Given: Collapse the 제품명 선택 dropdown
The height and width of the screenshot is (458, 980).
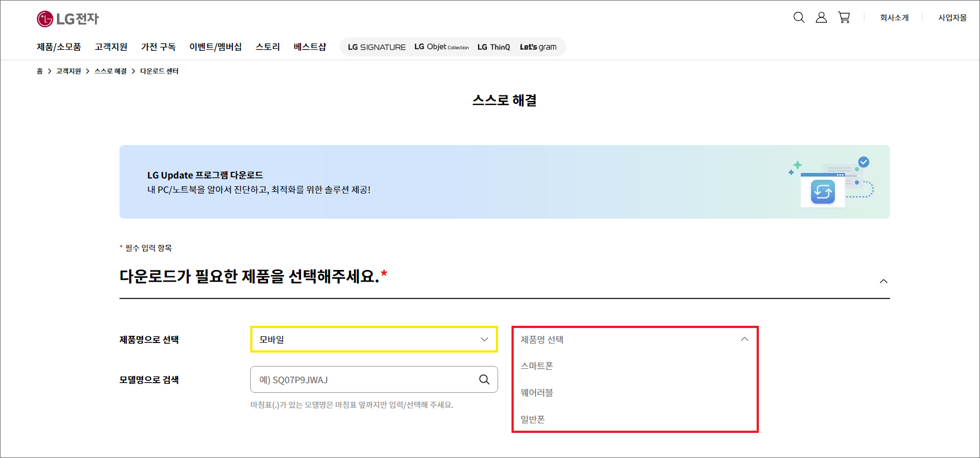Looking at the screenshot, I should pyautogui.click(x=635, y=339).
